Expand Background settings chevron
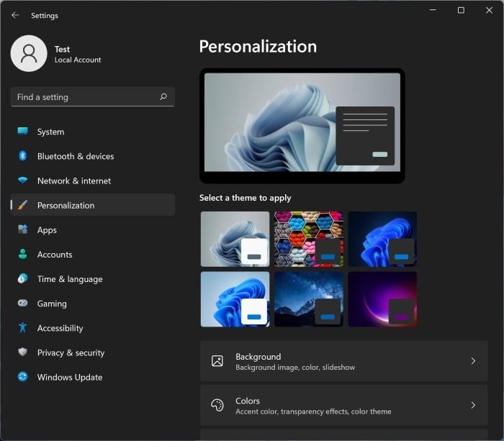 click(473, 361)
